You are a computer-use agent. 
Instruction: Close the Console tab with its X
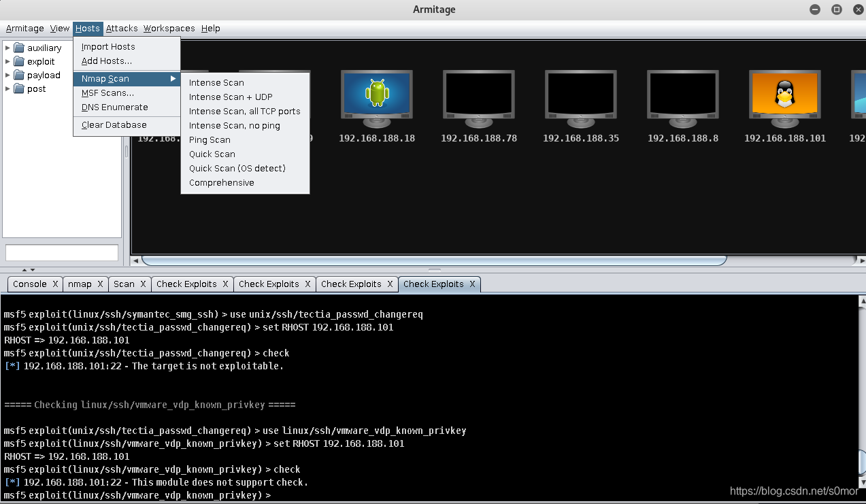(56, 284)
